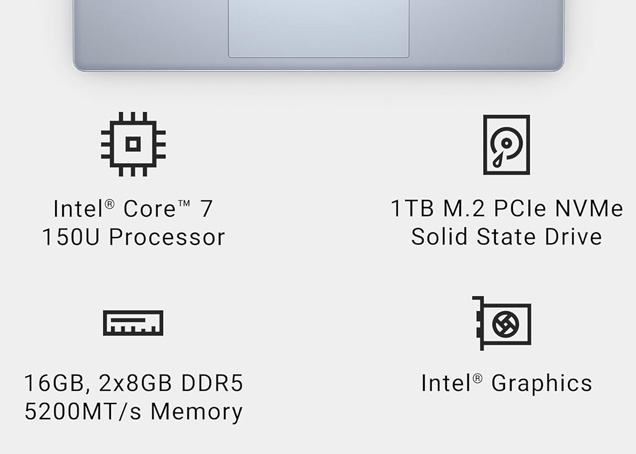Click the word "Graphics" in the GPU spec
The image size is (636, 454).
(x=541, y=383)
